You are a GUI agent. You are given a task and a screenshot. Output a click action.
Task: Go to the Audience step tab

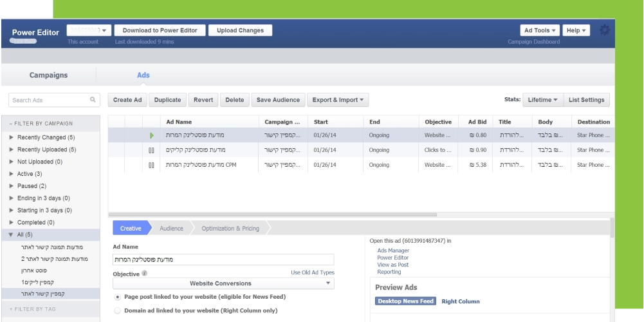[171, 229]
